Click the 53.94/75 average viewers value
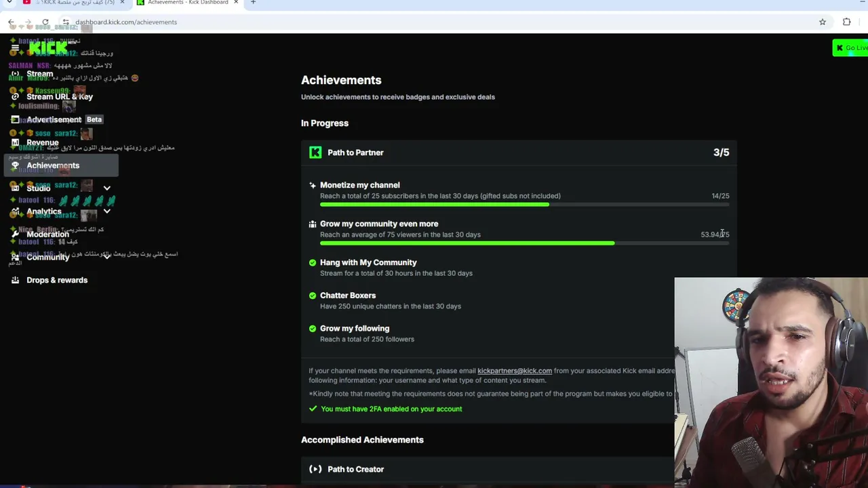The width and height of the screenshot is (868, 488). point(715,235)
